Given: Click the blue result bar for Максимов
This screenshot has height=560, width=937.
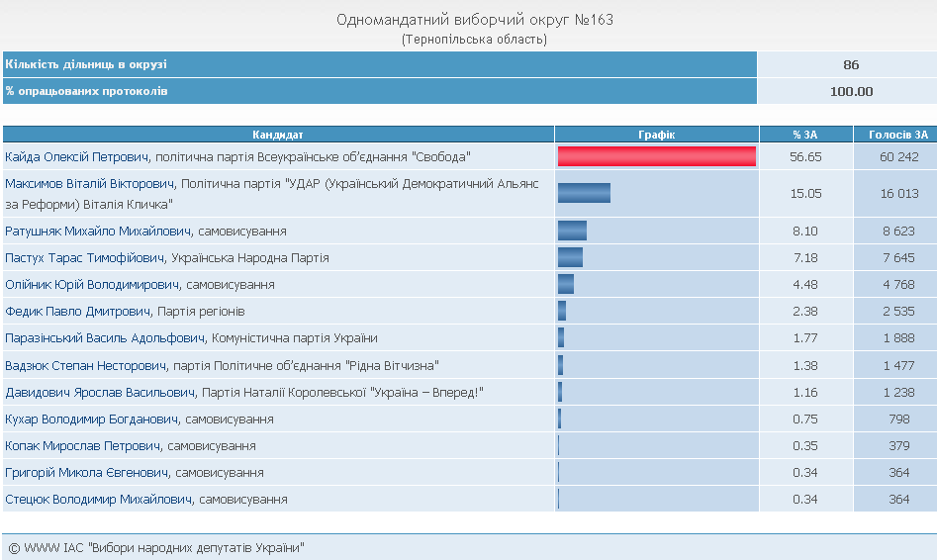Looking at the screenshot, I should click(584, 193).
